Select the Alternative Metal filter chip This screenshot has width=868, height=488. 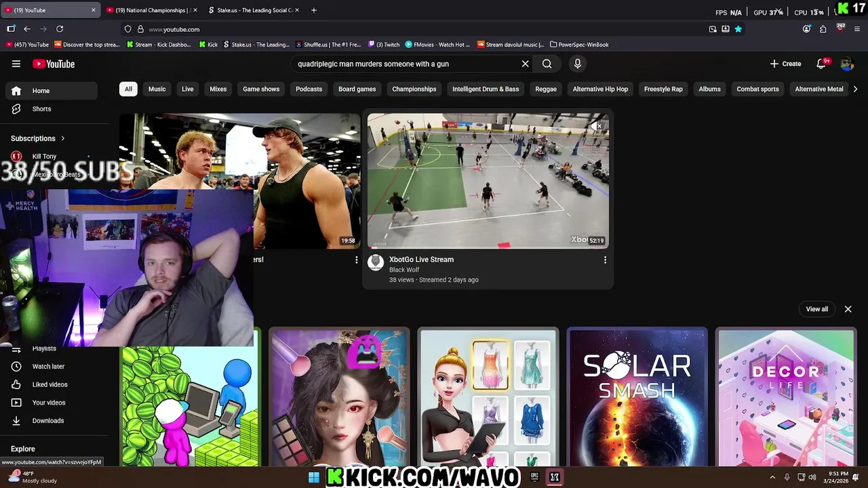point(819,89)
